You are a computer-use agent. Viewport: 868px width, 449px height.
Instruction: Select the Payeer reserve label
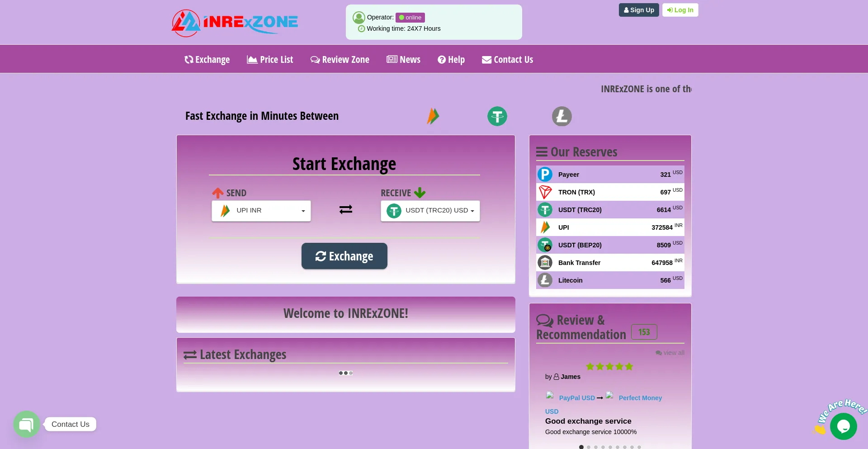click(x=569, y=175)
